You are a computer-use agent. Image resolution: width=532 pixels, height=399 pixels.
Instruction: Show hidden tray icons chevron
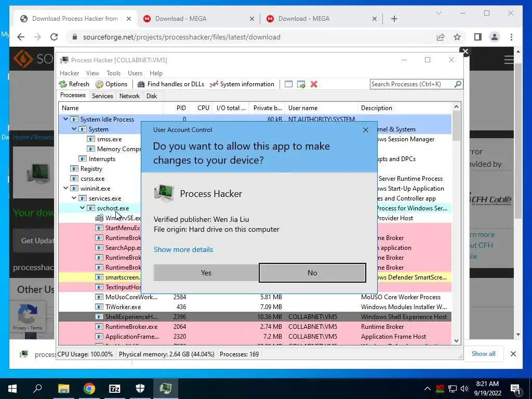click(428, 389)
